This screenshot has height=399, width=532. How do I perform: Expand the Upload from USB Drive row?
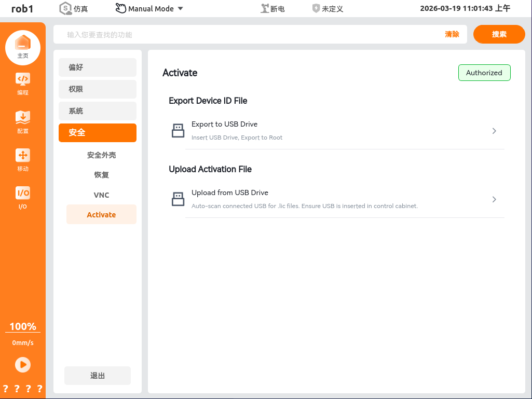click(x=494, y=199)
